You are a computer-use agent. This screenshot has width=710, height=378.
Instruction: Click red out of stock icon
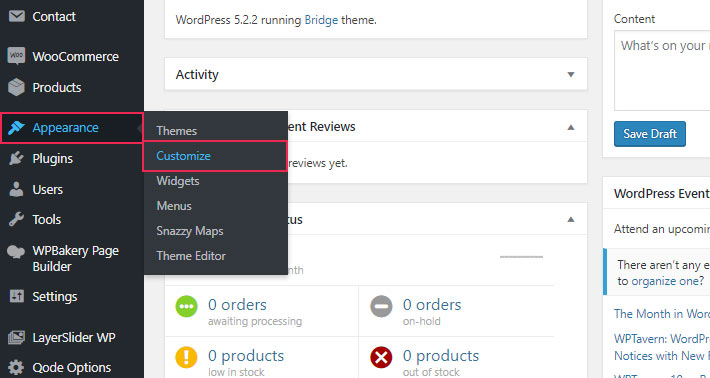click(381, 358)
